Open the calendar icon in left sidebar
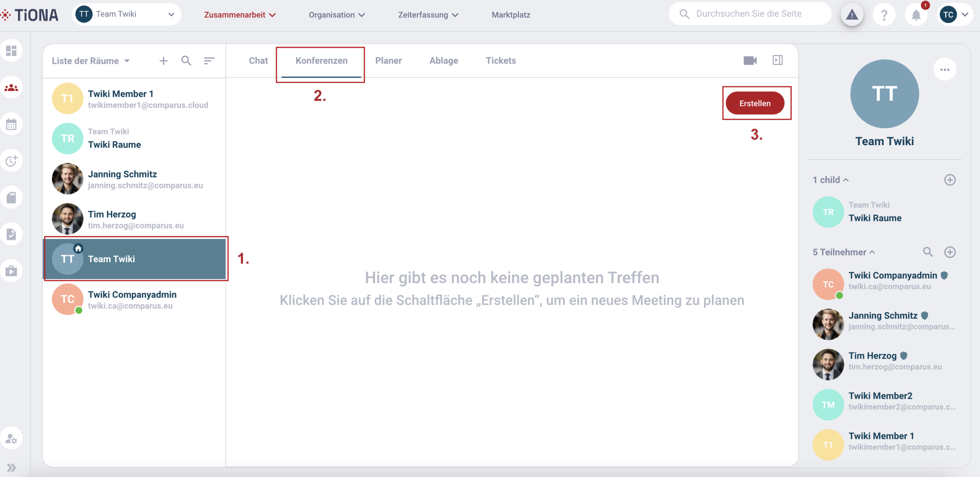Viewport: 980px width, 477px height. (x=11, y=124)
